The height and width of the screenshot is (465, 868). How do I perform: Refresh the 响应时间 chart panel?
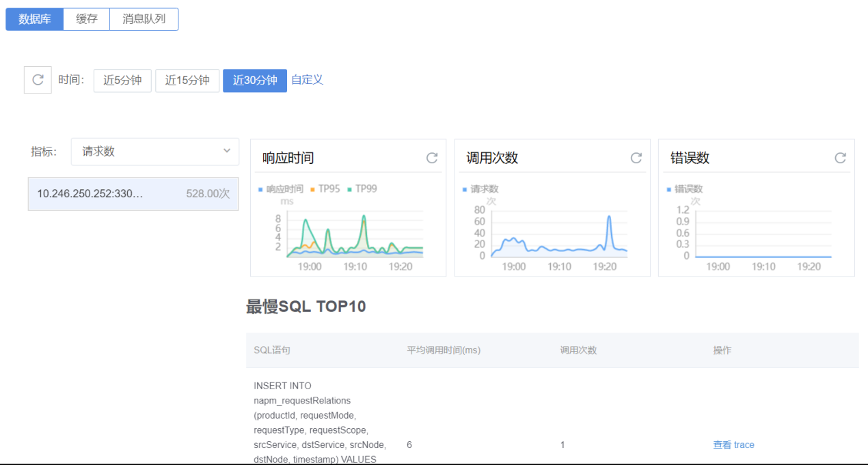click(x=432, y=158)
